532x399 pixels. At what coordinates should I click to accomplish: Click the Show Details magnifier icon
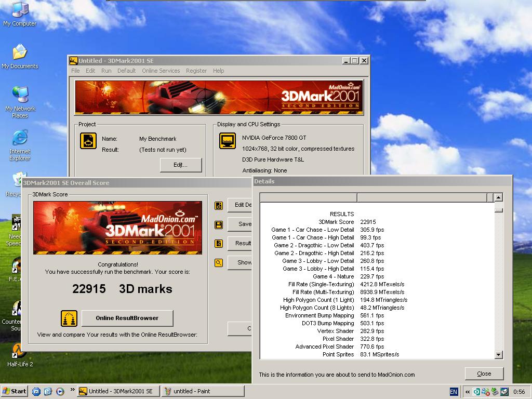[219, 262]
